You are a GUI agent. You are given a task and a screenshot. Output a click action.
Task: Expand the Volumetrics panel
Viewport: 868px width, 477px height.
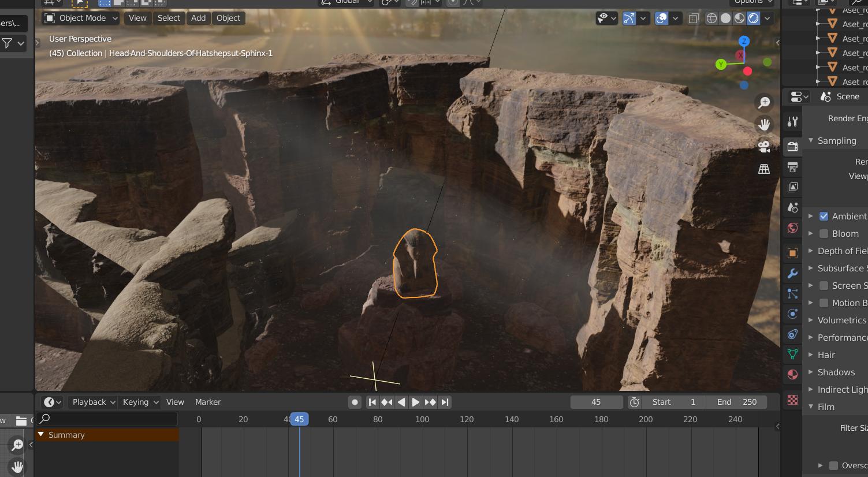pos(811,320)
